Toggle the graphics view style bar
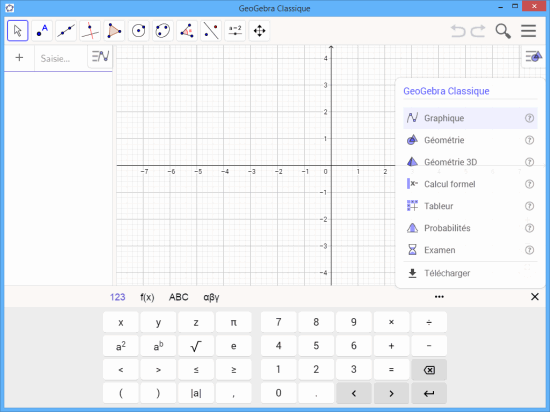The image size is (550, 412). point(534,56)
